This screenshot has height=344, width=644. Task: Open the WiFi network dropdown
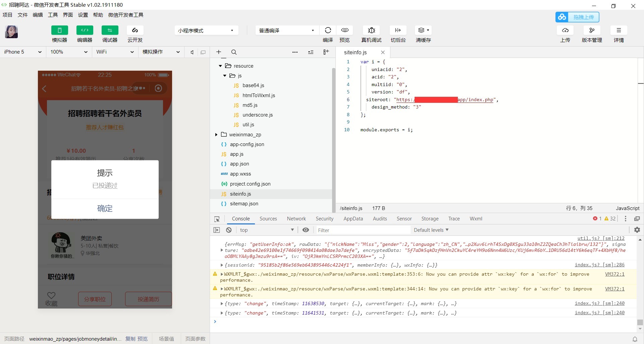click(115, 52)
